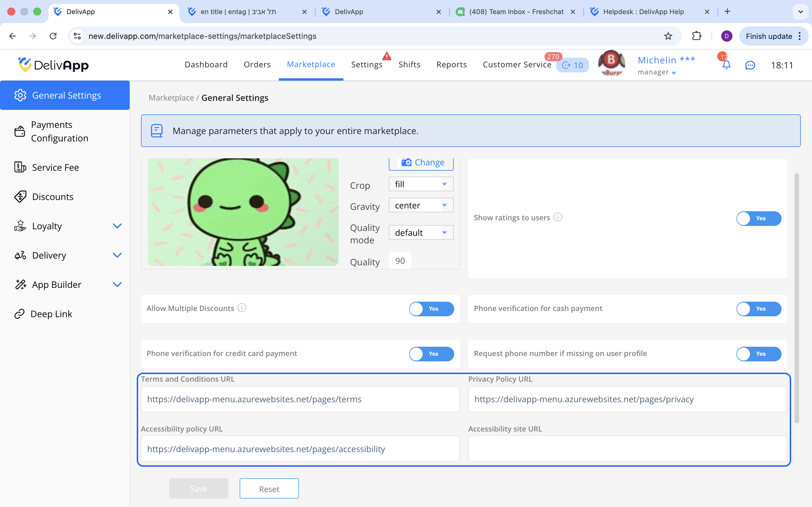Open the browser extensions puzzle icon
Screen dimensions: 812x507
point(697,36)
